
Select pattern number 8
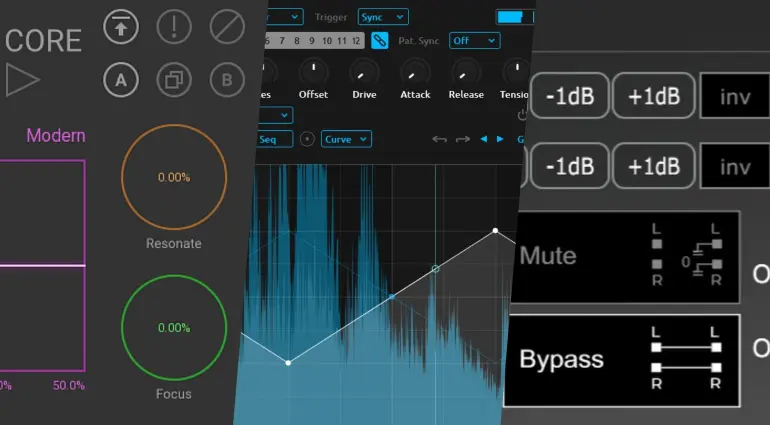point(297,41)
